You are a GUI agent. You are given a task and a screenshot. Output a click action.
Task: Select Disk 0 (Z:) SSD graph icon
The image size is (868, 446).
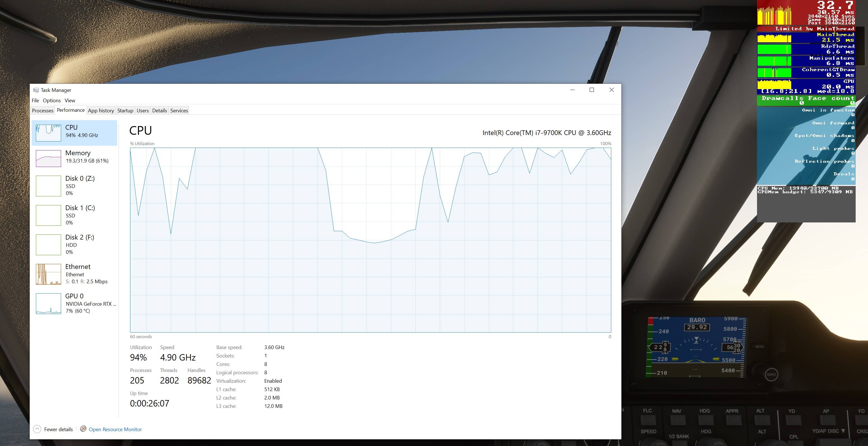48,186
